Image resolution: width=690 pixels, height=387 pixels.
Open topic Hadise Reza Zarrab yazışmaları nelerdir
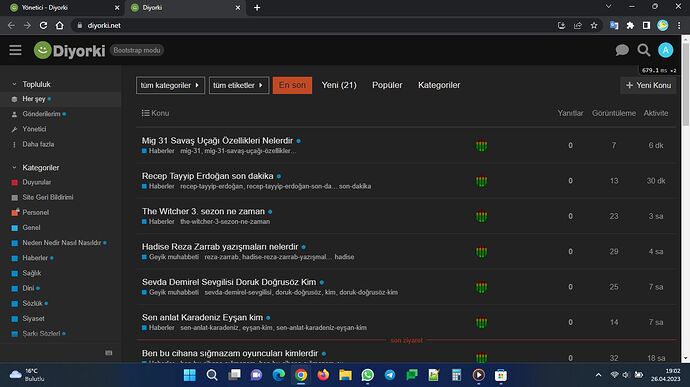220,247
